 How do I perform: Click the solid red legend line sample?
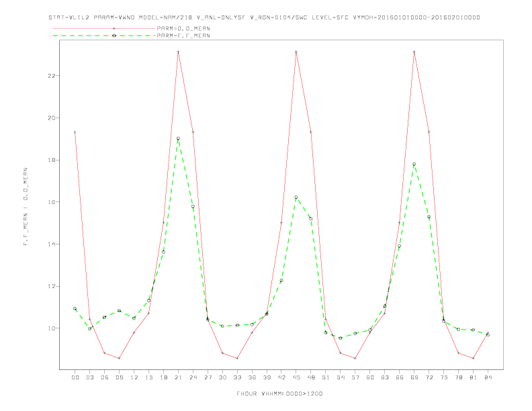point(104,28)
